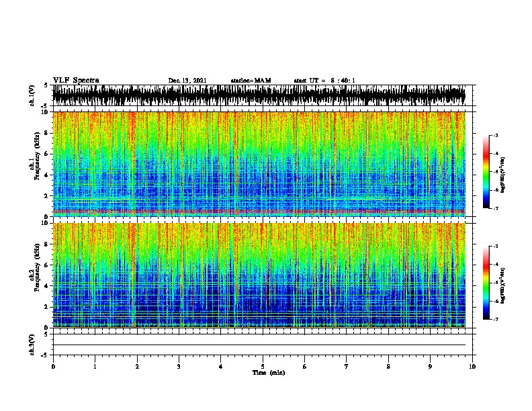Click the "10" tick on ch.2 frequency axis
This screenshot has width=532, height=411.
pyautogui.click(x=46, y=223)
